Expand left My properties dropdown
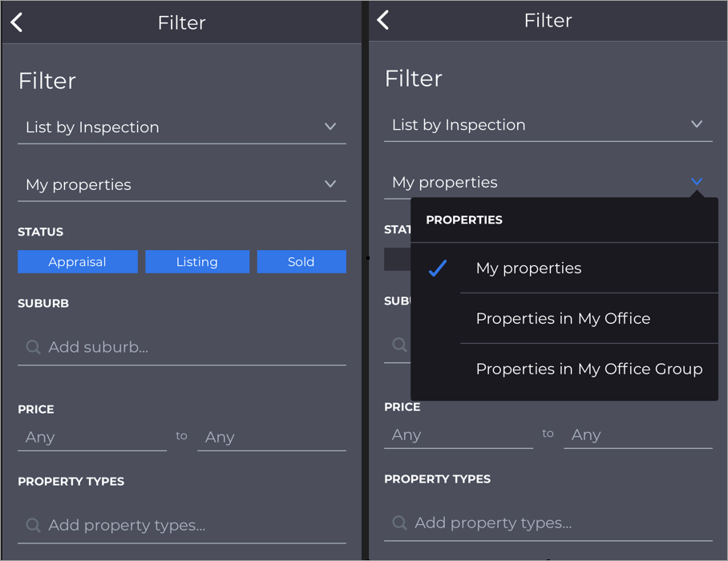Image resolution: width=728 pixels, height=561 pixels. coord(182,184)
